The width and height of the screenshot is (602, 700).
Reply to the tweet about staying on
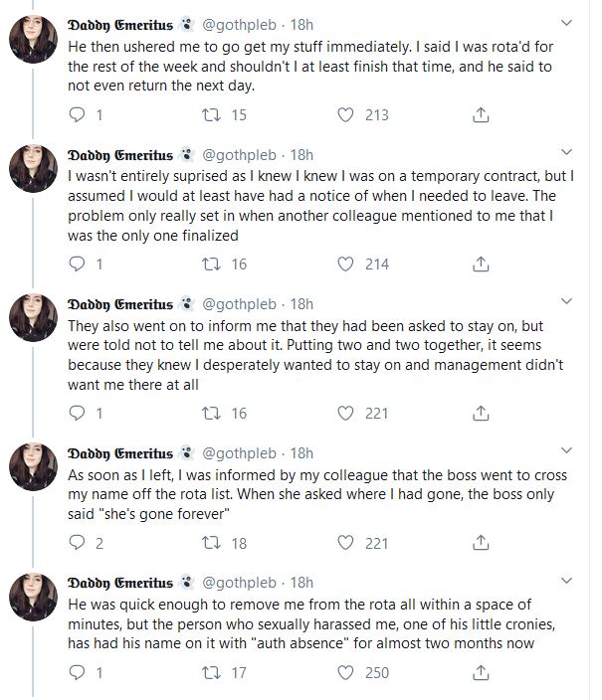point(77,413)
